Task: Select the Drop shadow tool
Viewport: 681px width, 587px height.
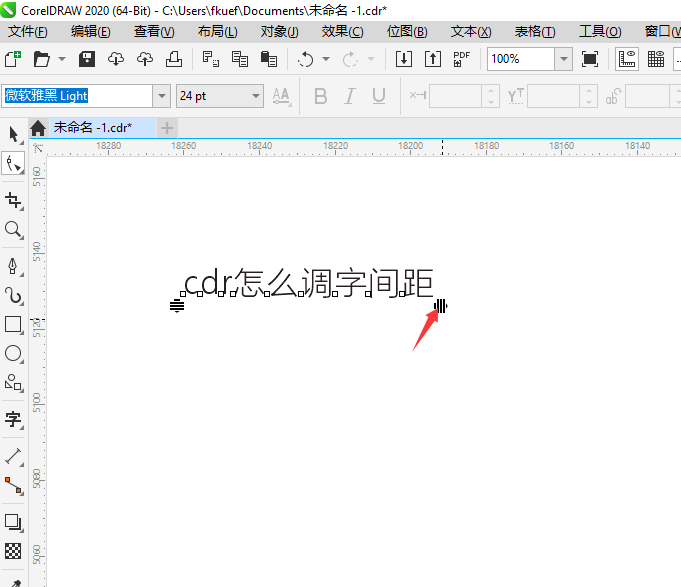Action: pyautogui.click(x=13, y=523)
